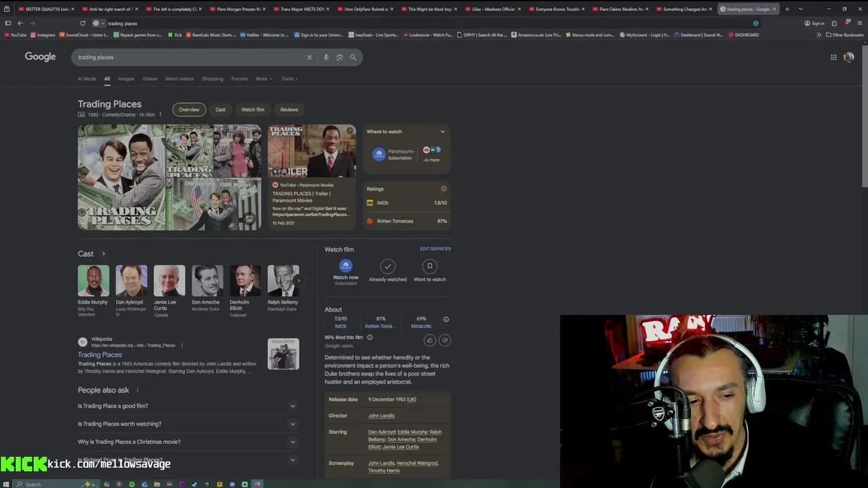Expand the More search filters dropdown

click(x=264, y=79)
